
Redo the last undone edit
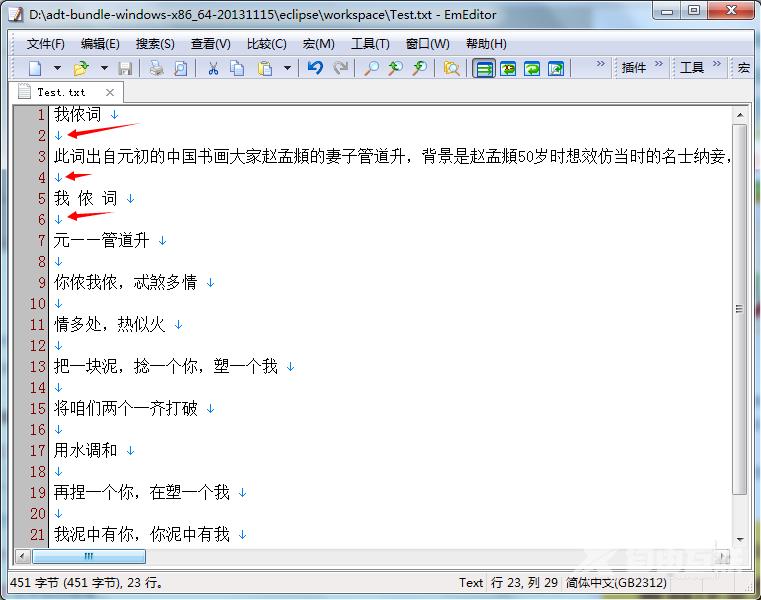click(341, 68)
